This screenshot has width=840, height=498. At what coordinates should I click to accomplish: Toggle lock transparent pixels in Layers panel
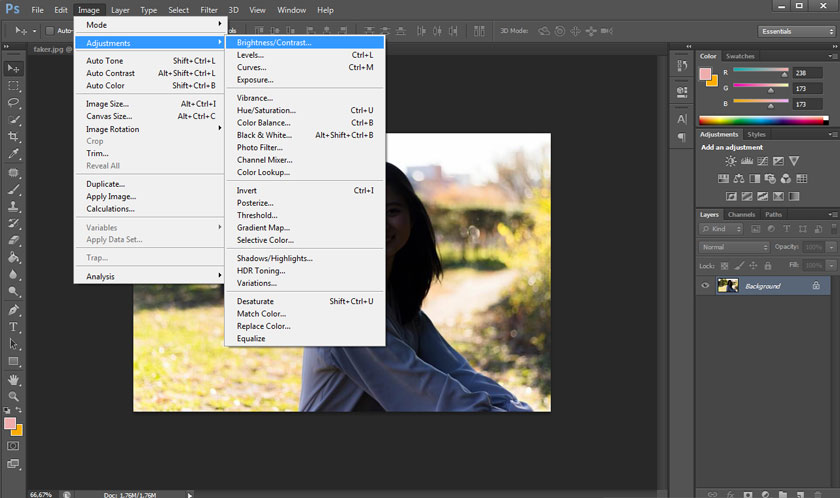(722, 265)
